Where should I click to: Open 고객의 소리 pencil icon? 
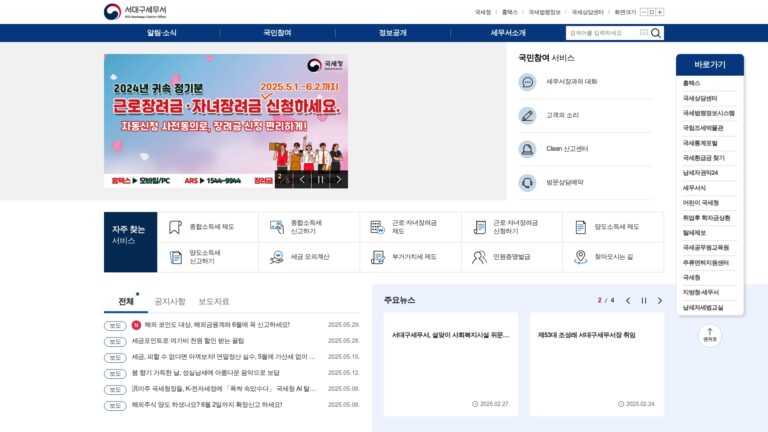[x=528, y=116]
